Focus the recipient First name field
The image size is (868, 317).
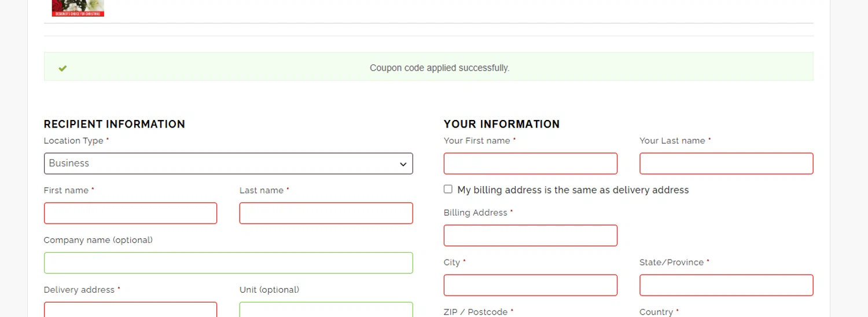130,213
